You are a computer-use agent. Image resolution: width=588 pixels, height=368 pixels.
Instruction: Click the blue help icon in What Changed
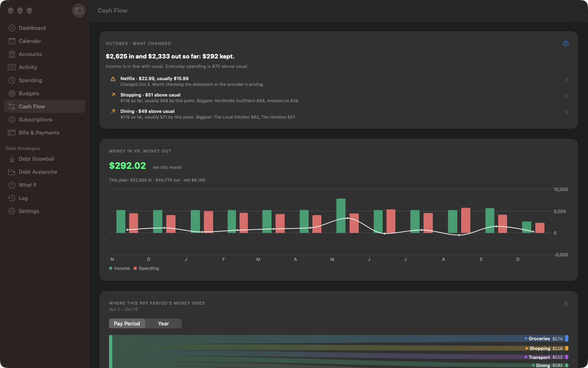[x=566, y=44]
